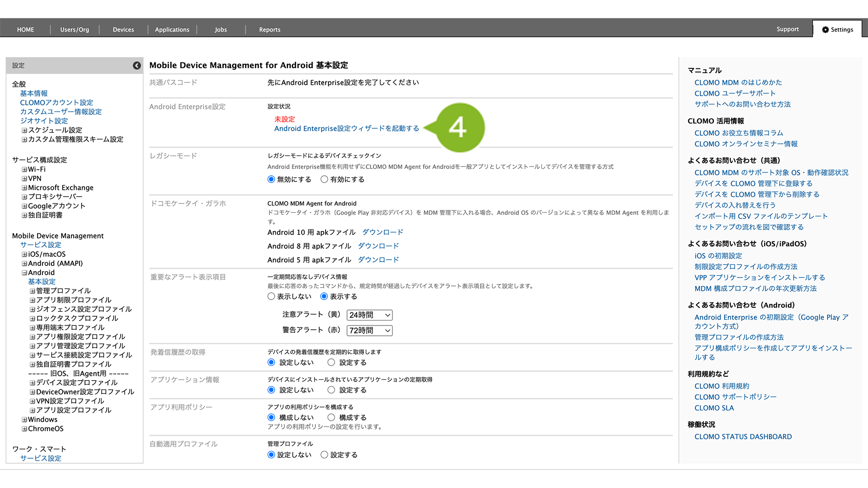Open Android 基本設定 link in sidebar
Image resolution: width=868 pixels, height=488 pixels.
click(42, 282)
